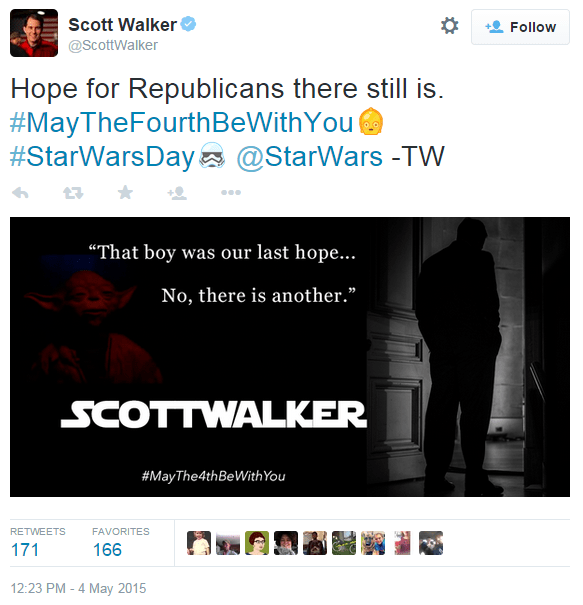This screenshot has width=583, height=605.
Task: Click the last avatar in favoriters row
Action: pos(431,543)
